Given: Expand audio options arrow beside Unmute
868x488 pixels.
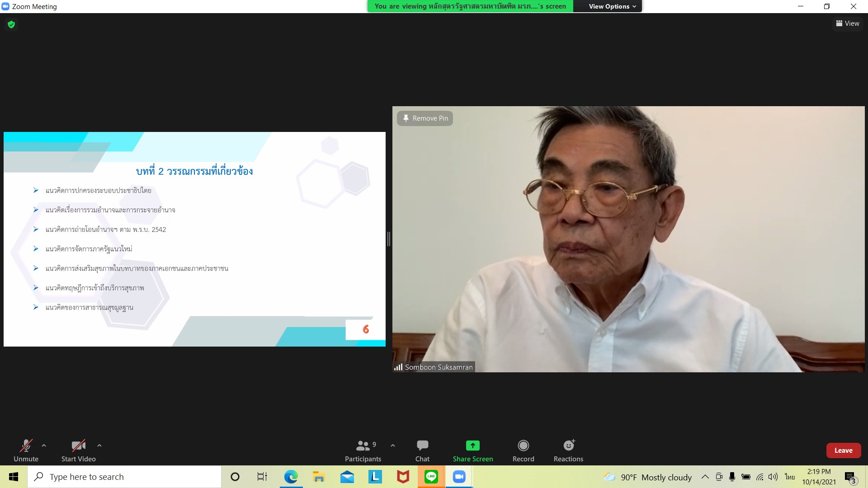Looking at the screenshot, I should 44,446.
